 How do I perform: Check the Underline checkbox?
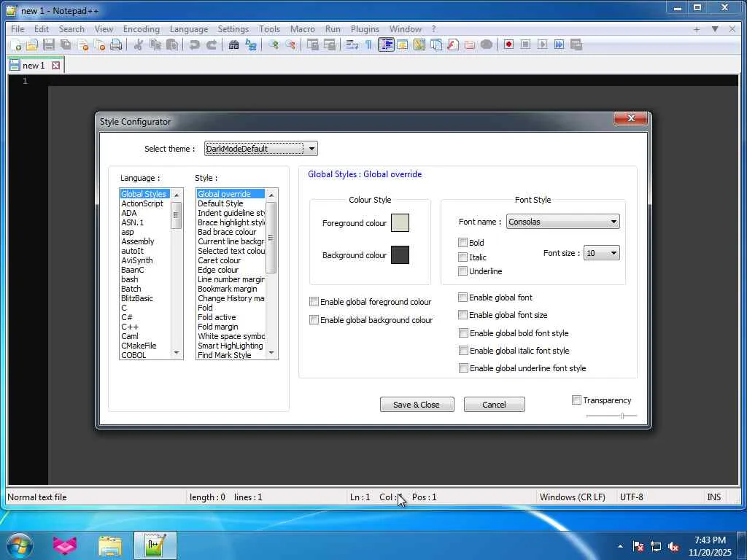tap(462, 271)
